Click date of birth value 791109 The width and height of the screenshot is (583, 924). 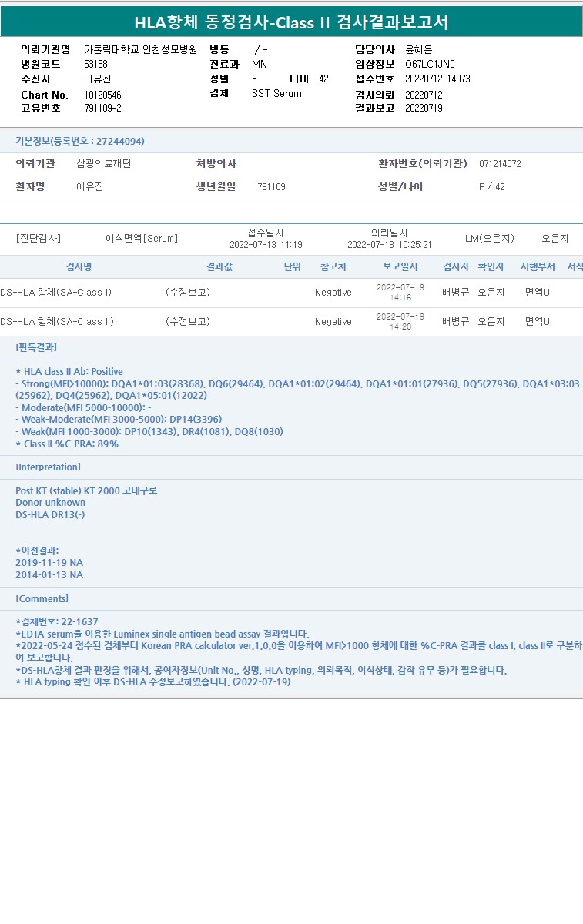tap(271, 187)
